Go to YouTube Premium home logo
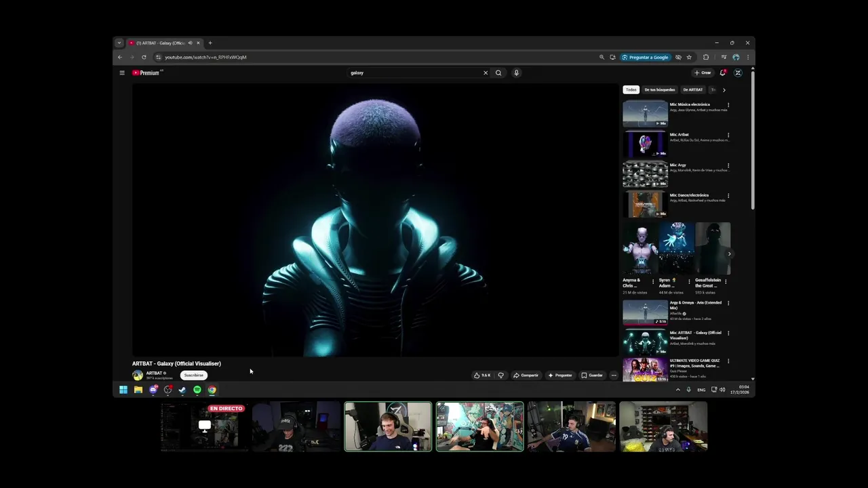 [146, 73]
